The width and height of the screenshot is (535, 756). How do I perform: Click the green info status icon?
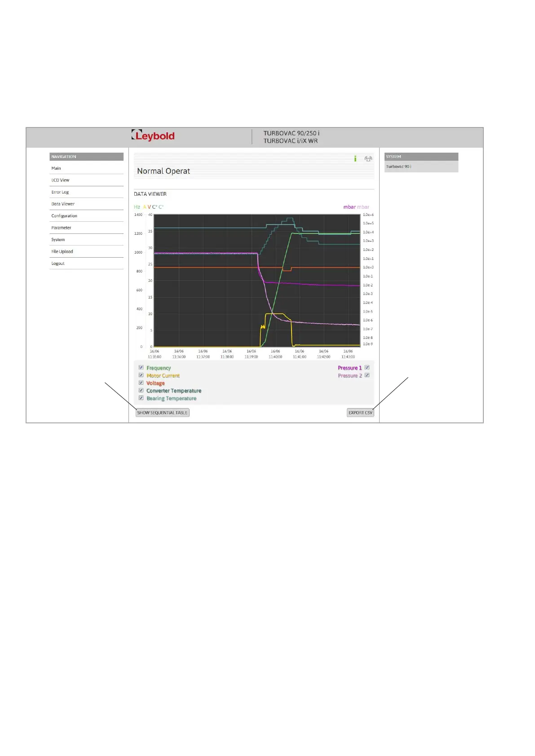coord(355,158)
